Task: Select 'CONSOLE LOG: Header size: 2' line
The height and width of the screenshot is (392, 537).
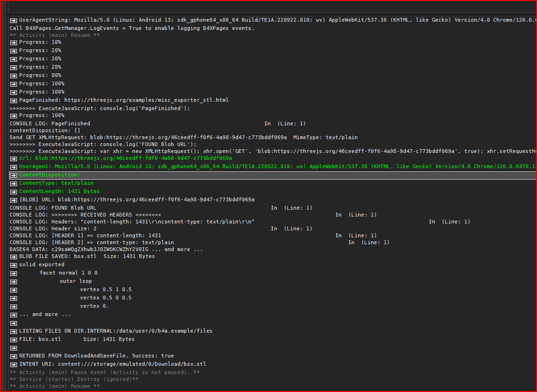Action: [x=161, y=228]
